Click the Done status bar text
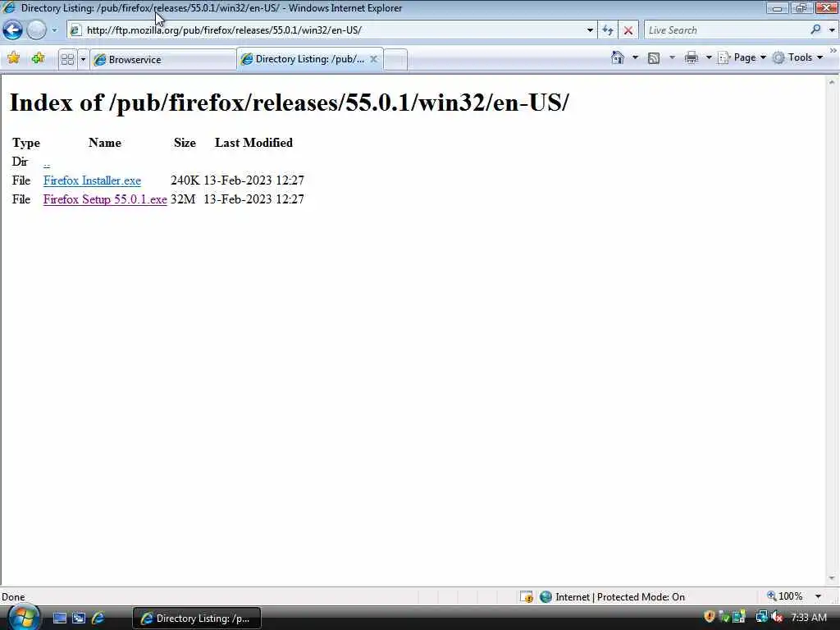840x630 pixels. coord(13,597)
